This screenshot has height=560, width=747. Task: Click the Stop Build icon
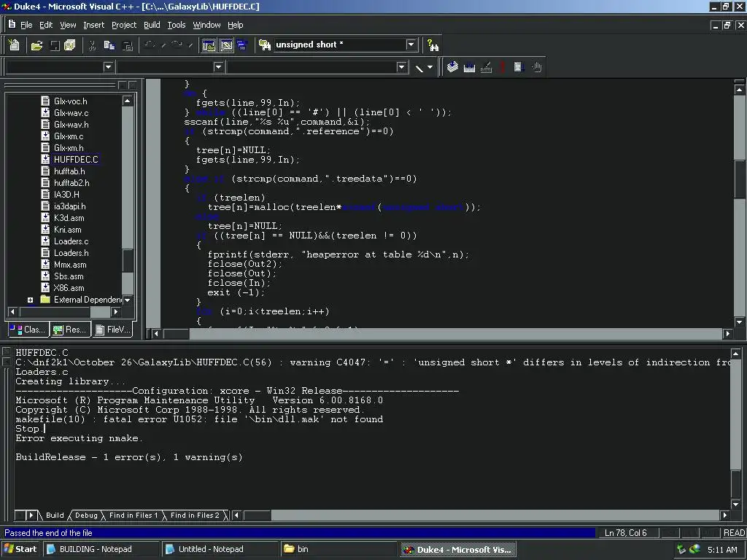(x=486, y=67)
